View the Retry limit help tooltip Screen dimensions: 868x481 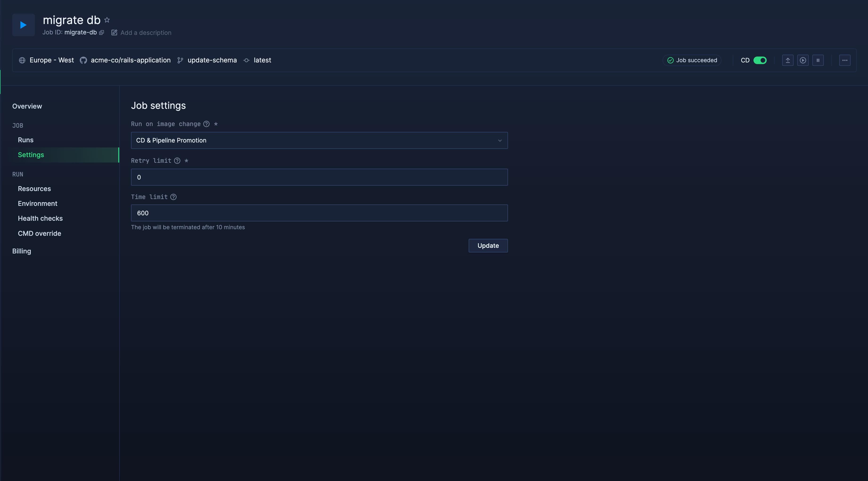click(178, 161)
